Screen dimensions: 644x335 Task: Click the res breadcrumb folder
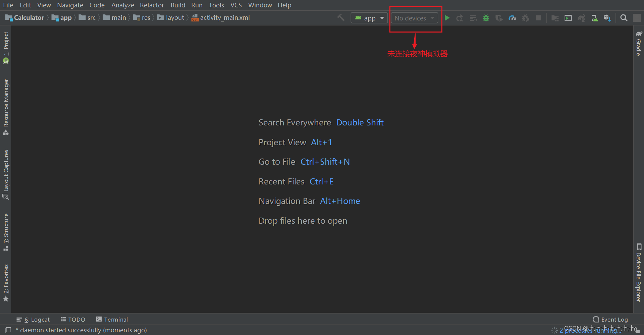tap(142, 18)
